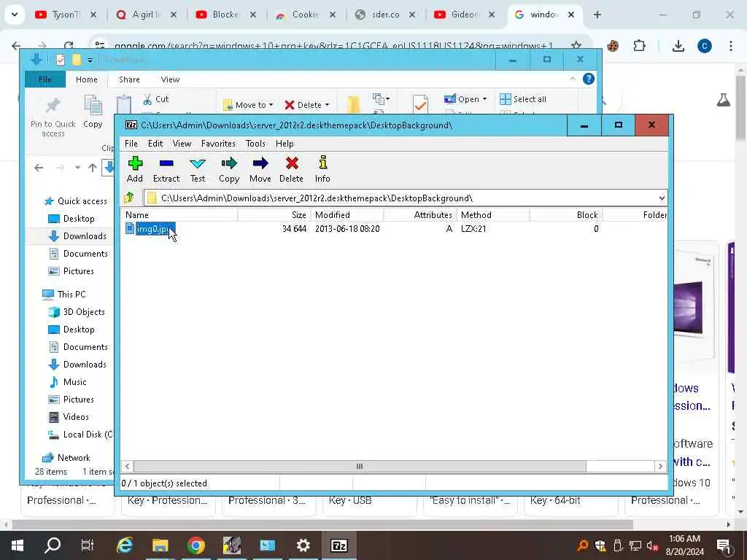Select Quick access in Explorer sidebar
The image size is (747, 560).
(75, 201)
